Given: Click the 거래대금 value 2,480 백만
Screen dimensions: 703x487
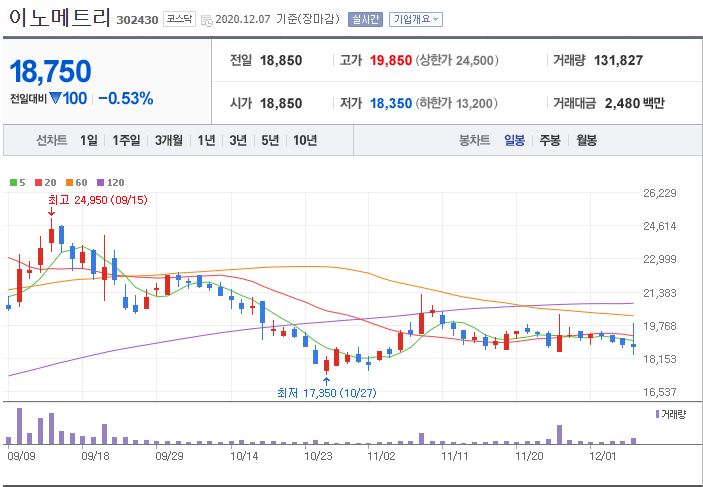Looking at the screenshot, I should [634, 103].
